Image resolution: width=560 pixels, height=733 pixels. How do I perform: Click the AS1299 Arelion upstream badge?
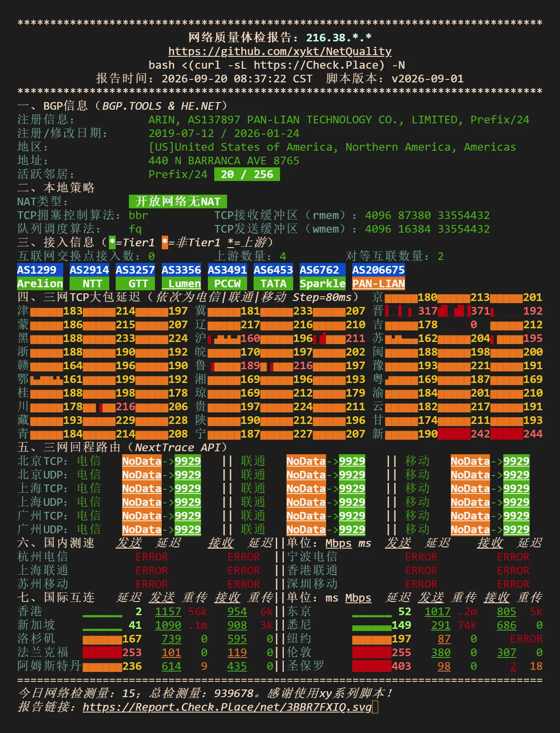(40, 277)
